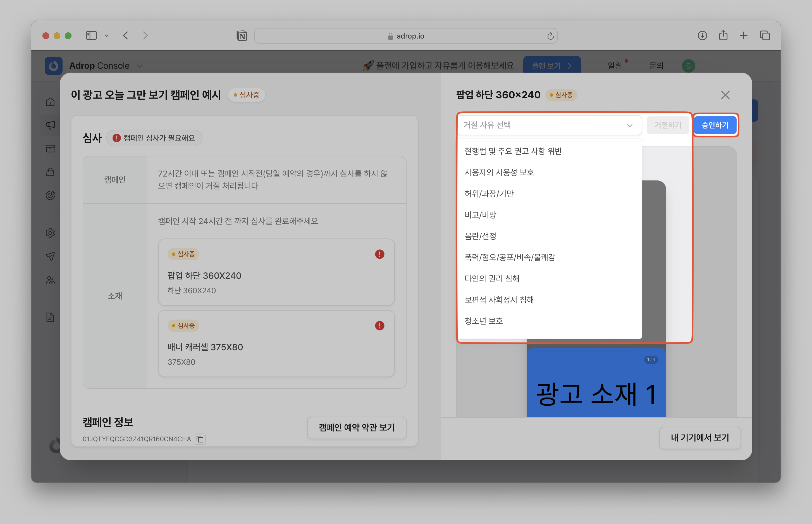Click the Safari share icon

(x=723, y=36)
